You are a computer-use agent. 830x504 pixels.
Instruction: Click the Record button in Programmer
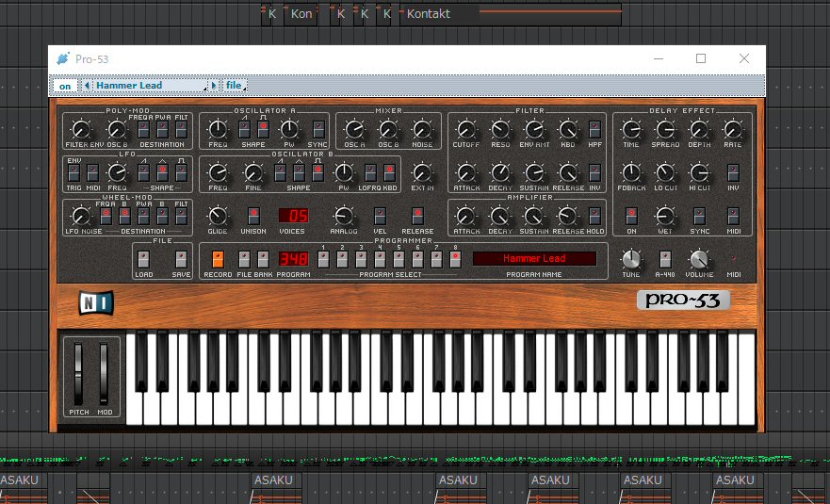tap(218, 259)
